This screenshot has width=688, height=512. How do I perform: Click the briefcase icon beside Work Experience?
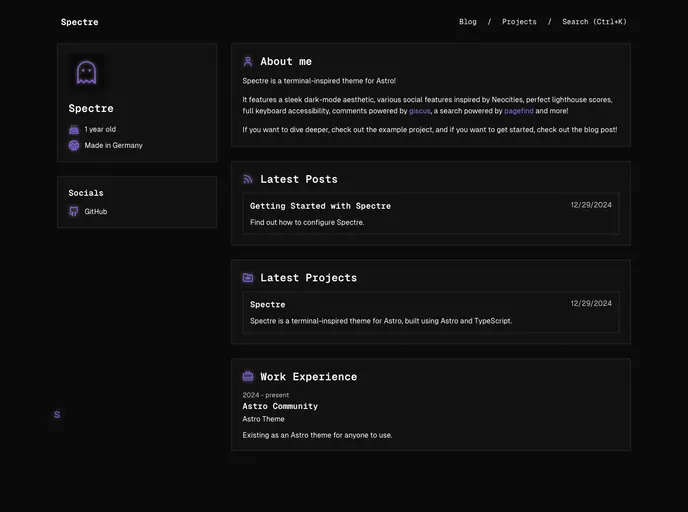[248, 376]
